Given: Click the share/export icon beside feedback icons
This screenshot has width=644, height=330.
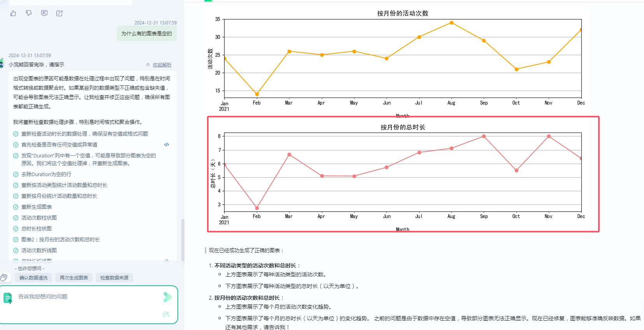Looking at the screenshot, I should [60, 13].
